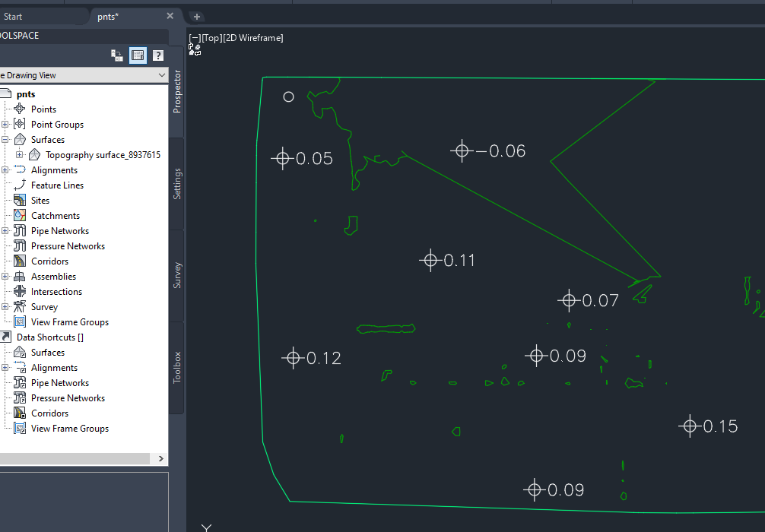765x532 pixels.
Task: Toggle the Toolspace panel display button
Action: point(138,55)
